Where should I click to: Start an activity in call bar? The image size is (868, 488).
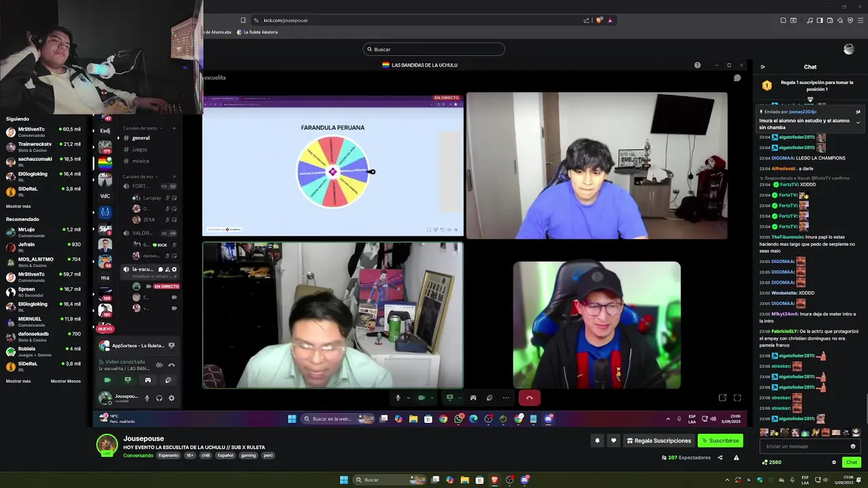click(x=473, y=398)
